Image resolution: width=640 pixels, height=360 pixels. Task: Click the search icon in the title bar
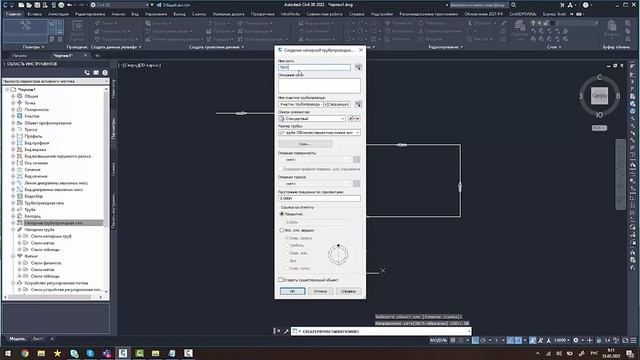[513, 5]
